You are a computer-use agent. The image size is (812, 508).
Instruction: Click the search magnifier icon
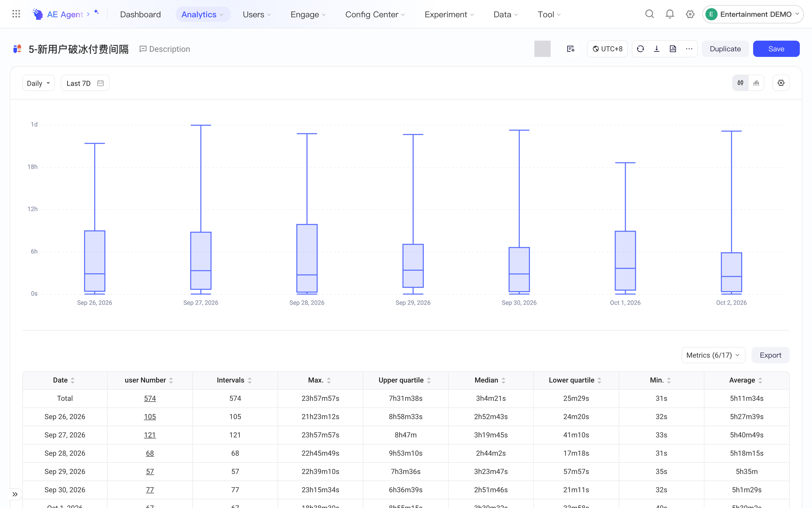[650, 14]
